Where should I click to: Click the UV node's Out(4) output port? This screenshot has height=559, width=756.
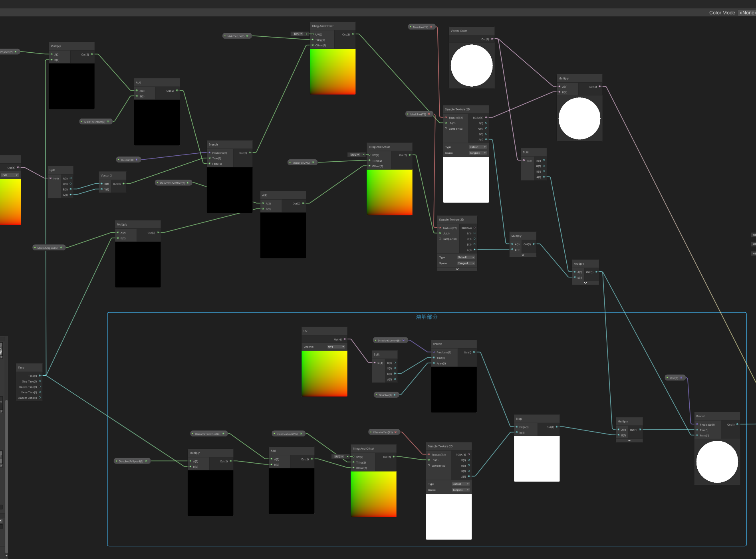pyautogui.click(x=345, y=339)
